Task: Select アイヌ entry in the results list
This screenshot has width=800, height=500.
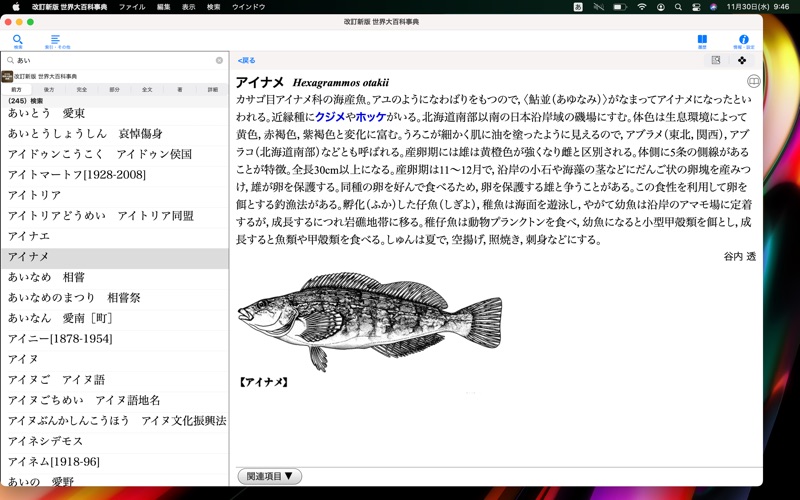Action: coord(23,359)
